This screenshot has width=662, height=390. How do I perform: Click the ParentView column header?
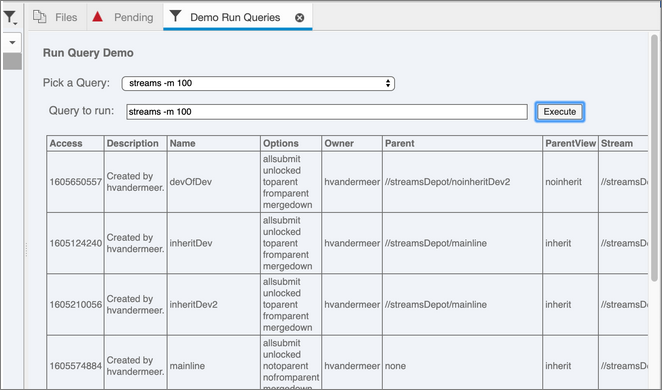tap(570, 144)
